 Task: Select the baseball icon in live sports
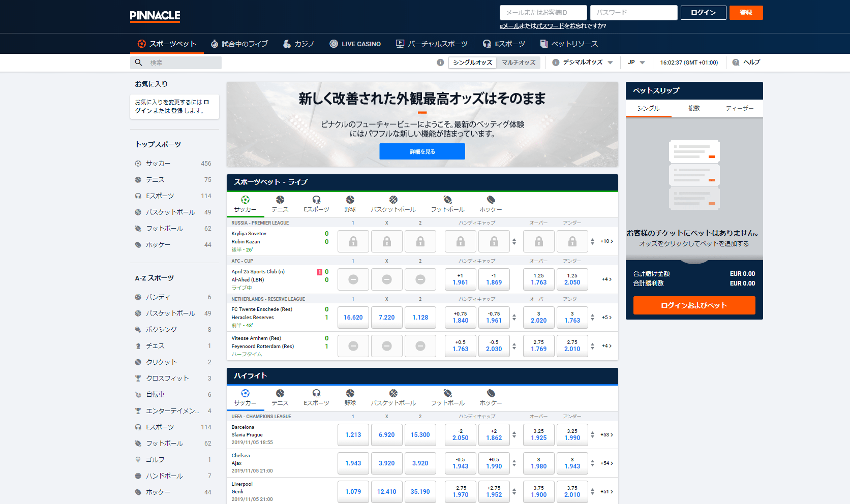point(350,201)
